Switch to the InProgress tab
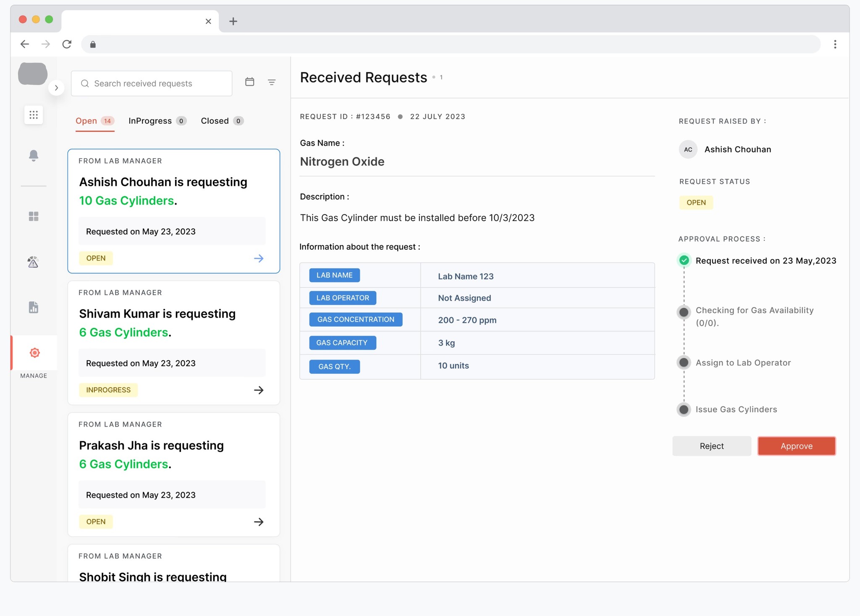860x616 pixels. pyautogui.click(x=150, y=121)
